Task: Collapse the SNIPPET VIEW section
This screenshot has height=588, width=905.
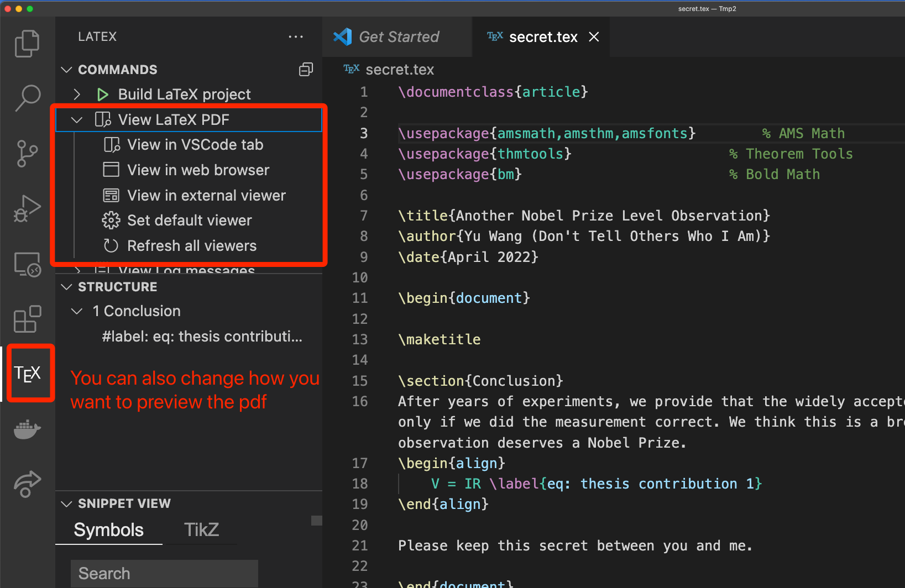Action: [x=66, y=503]
